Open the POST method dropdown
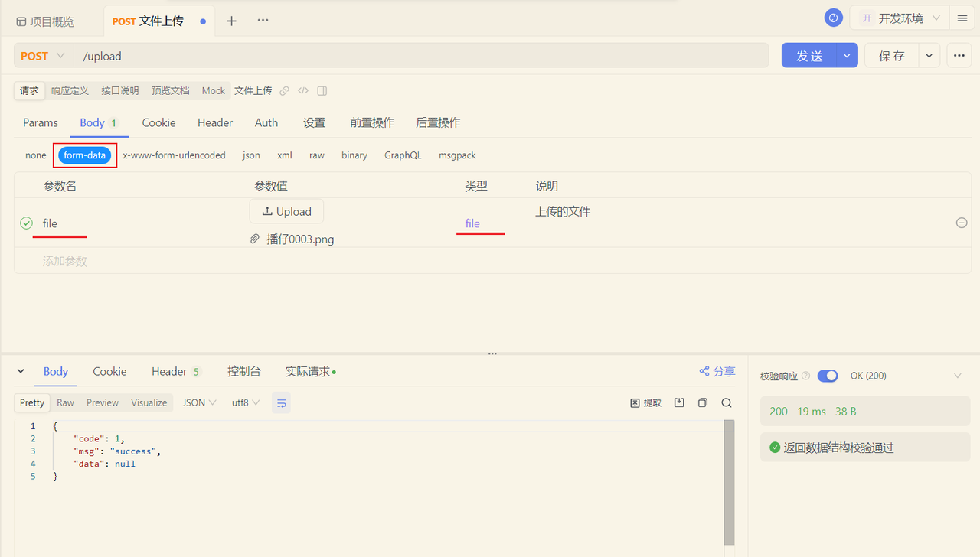 pos(42,55)
